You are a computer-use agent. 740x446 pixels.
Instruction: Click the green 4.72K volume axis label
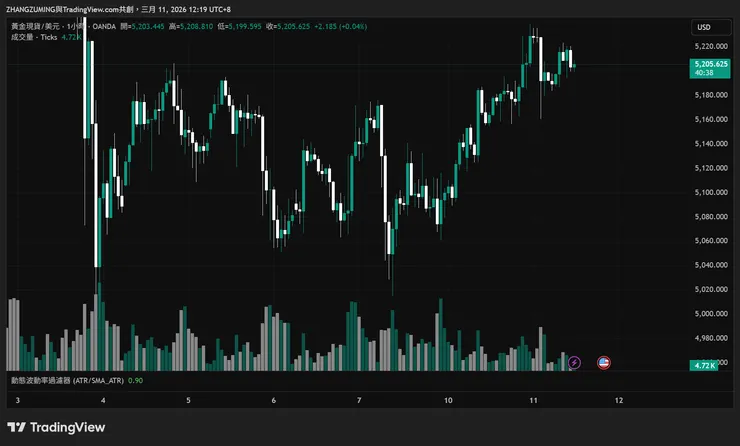(704, 365)
